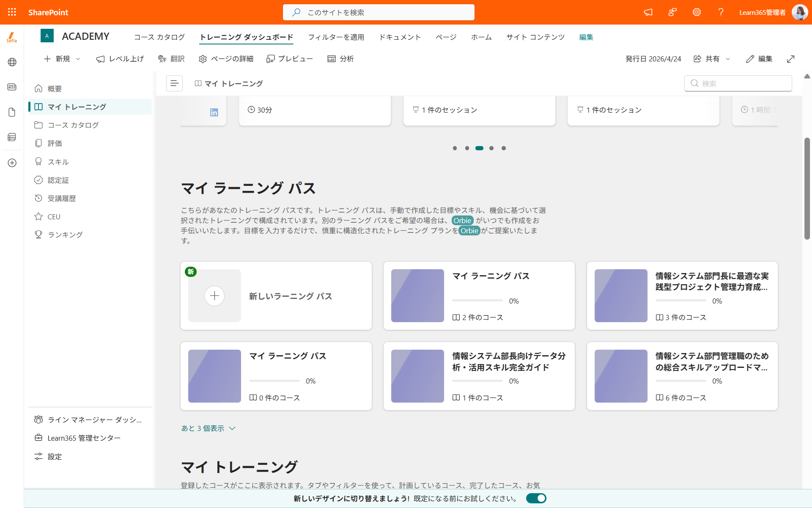Screen dimensions: 812x508
Task: Open 設定 in sidebar
Action: (x=90, y=456)
